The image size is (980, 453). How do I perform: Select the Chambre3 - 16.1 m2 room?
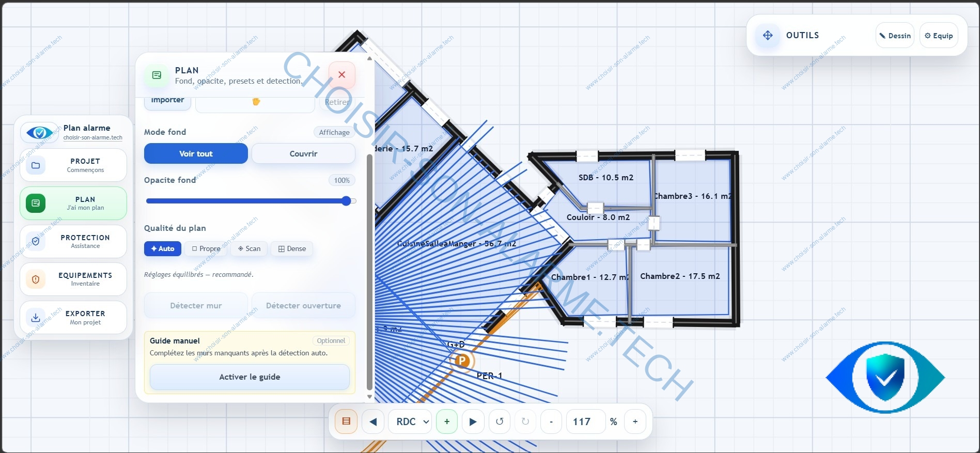tap(693, 196)
